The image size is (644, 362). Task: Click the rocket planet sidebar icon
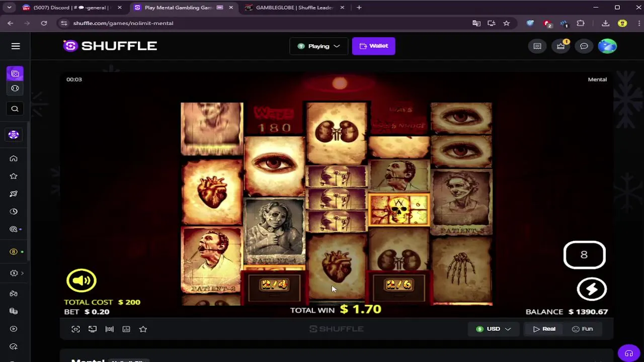click(x=14, y=194)
